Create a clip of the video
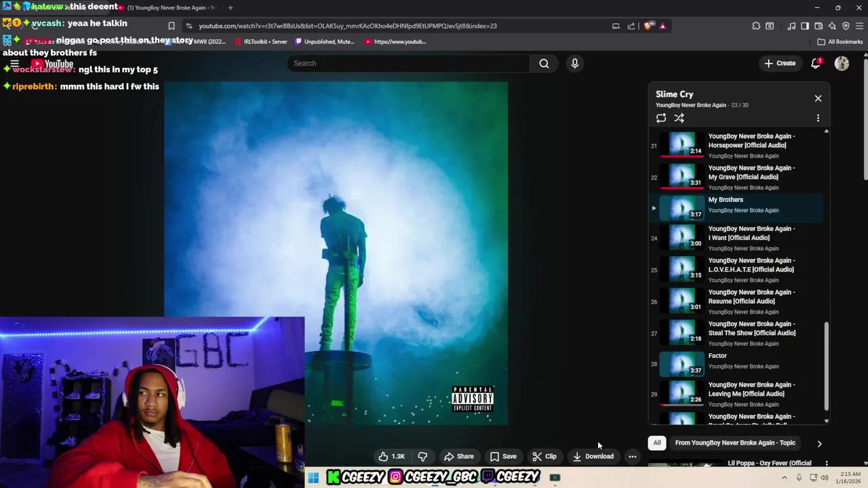868x488 pixels. pos(544,456)
